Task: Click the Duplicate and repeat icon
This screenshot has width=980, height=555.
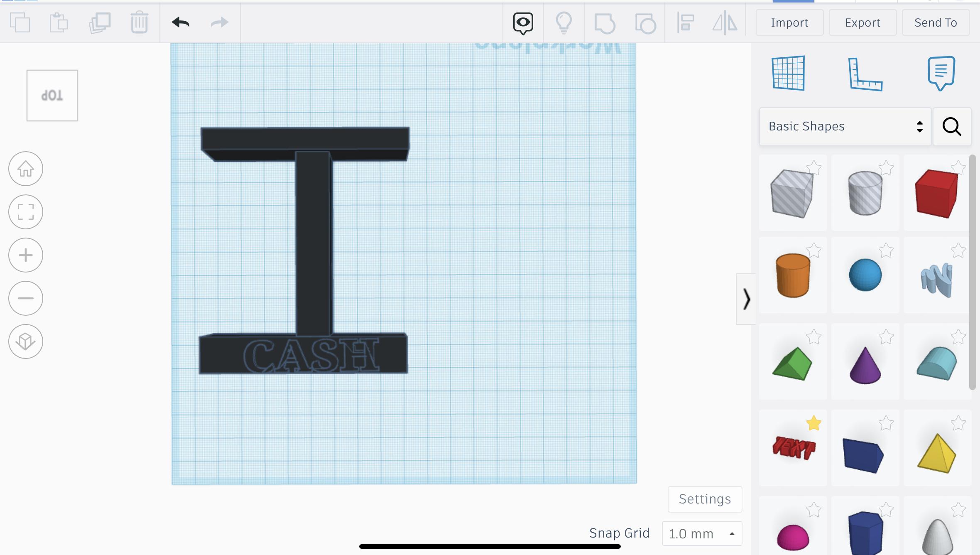Action: tap(100, 22)
